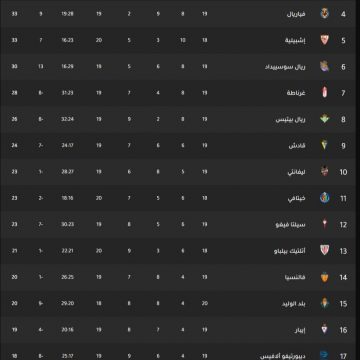The image size is (360, 360).
Task: Click the rank 10 row for ليفانتي
Action: tap(180, 172)
